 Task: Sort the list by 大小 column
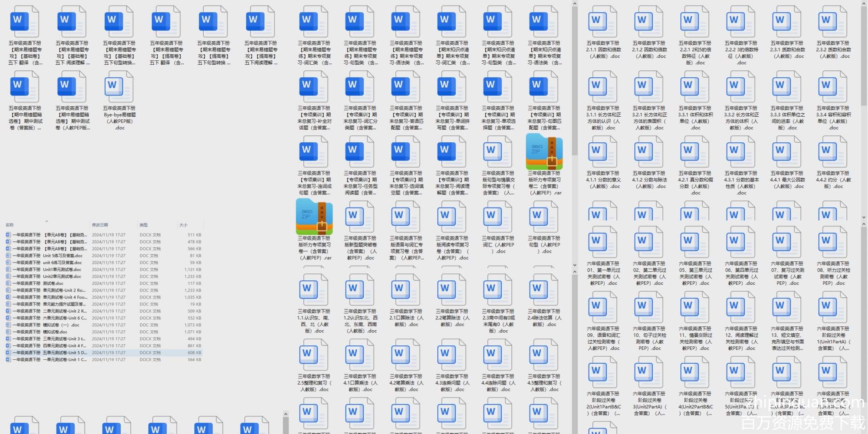click(183, 225)
